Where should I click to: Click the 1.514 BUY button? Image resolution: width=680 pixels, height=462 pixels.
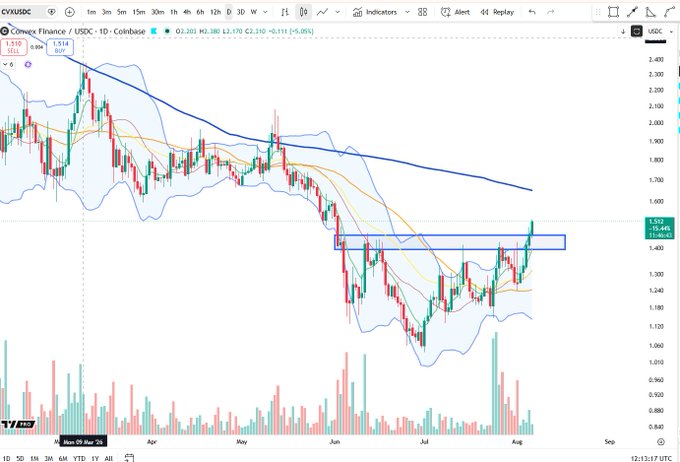[60, 47]
